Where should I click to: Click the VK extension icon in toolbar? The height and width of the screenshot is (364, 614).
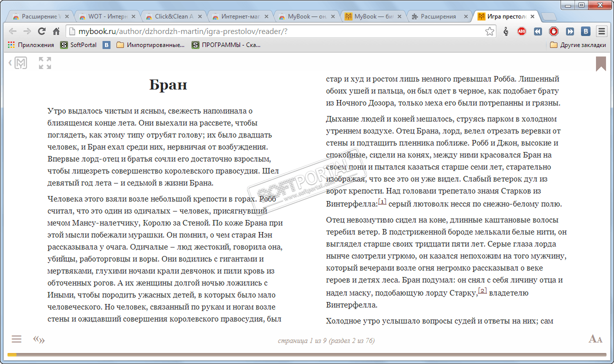585,31
